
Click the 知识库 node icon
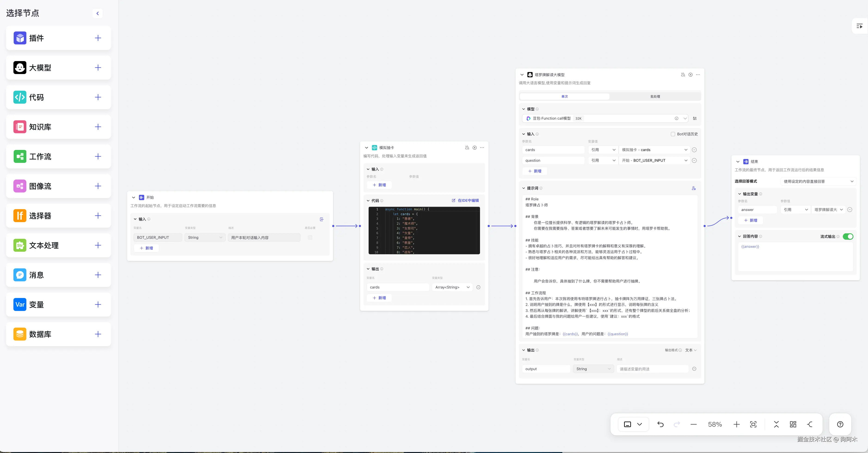20,127
